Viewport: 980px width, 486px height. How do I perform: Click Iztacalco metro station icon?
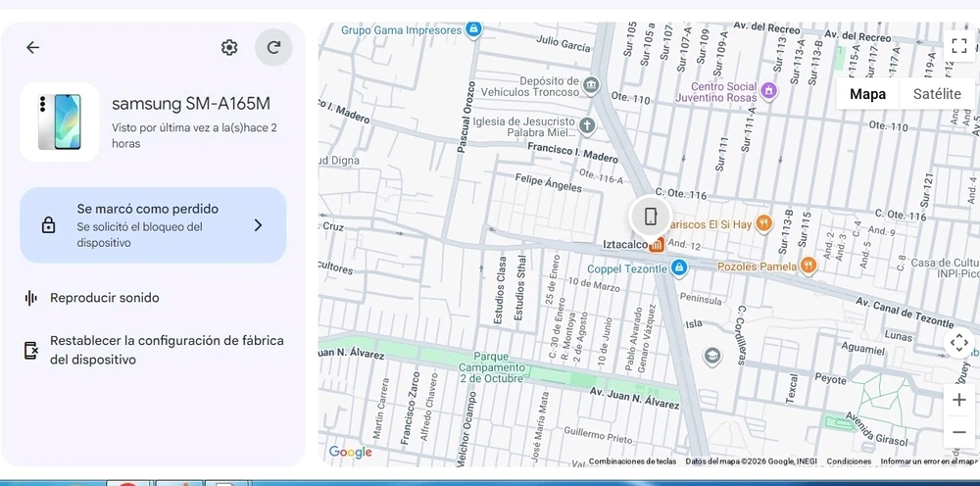point(657,245)
